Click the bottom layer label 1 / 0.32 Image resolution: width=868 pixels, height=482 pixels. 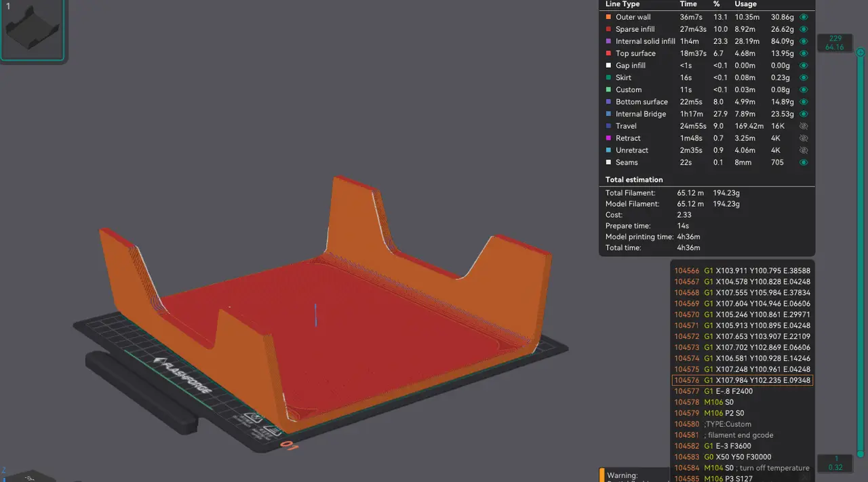834,463
